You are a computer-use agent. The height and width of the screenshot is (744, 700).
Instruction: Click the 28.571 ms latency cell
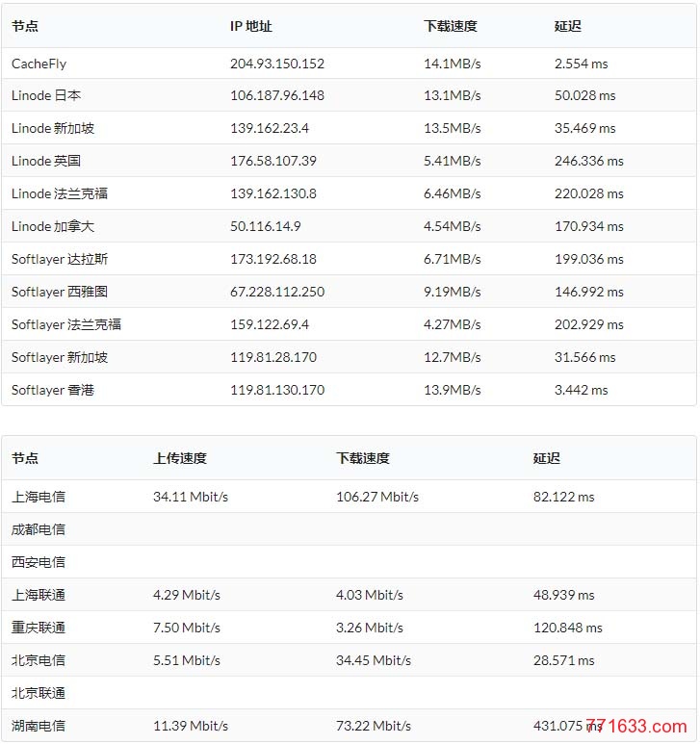point(563,660)
